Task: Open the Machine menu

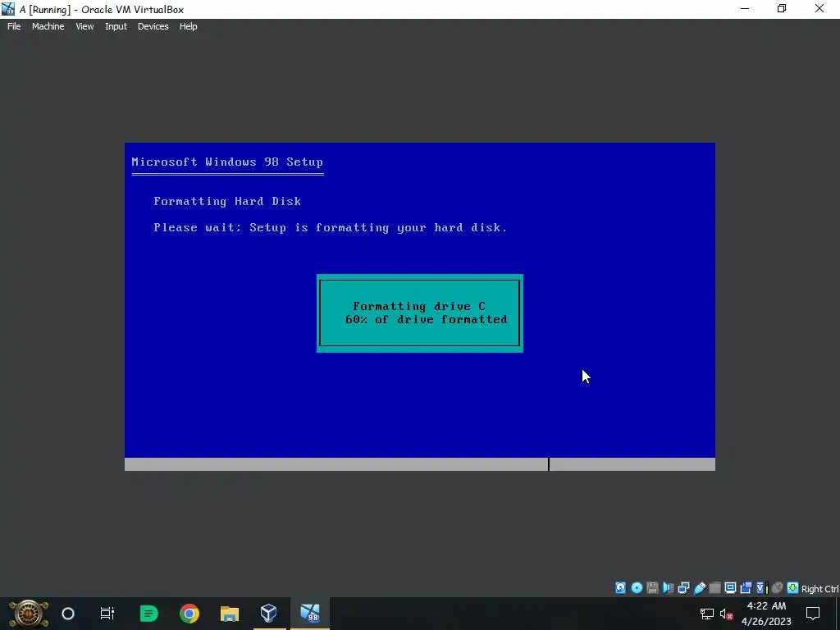Action: [48, 26]
